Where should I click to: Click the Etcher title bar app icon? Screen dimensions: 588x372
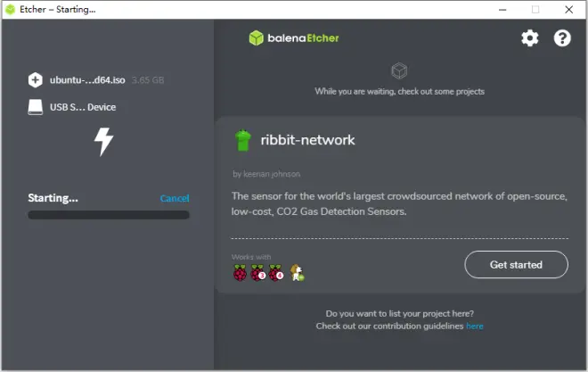(x=10, y=10)
